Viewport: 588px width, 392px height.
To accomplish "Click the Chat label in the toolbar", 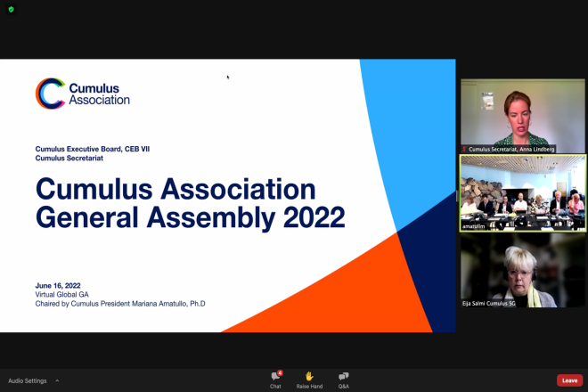I will 276,387.
